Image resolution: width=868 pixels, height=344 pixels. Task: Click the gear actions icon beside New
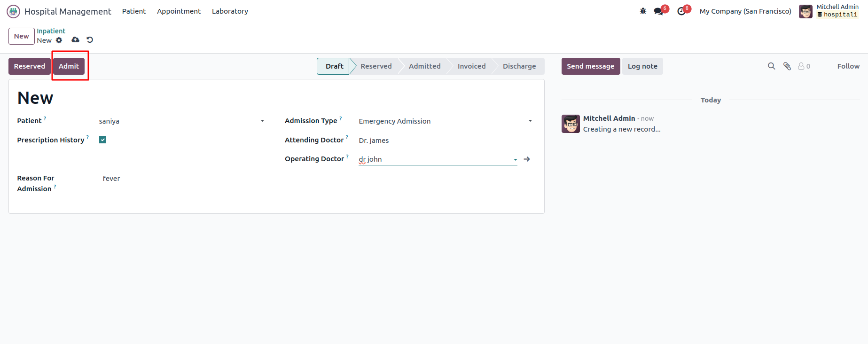[59, 40]
